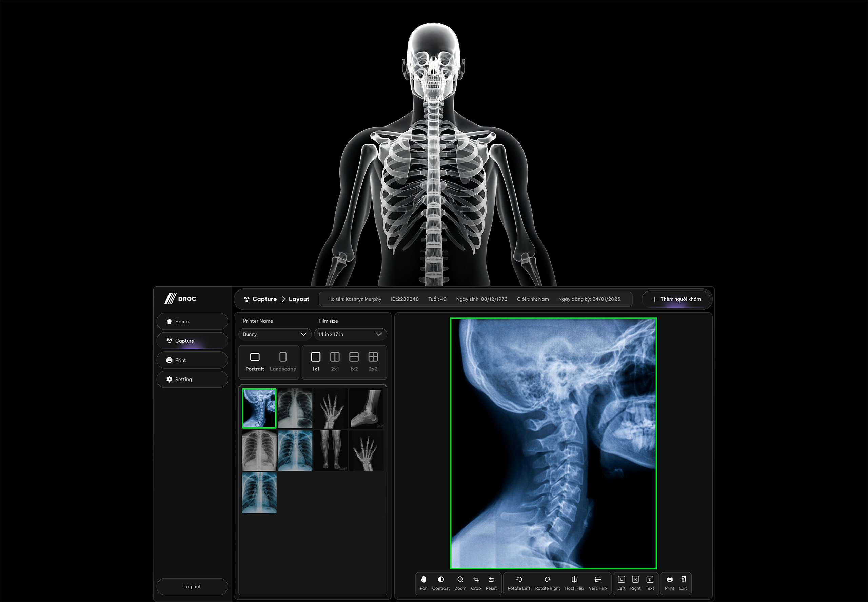This screenshot has height=602, width=868.
Task: Open the Printer Name dropdown showing Bunny
Action: (x=275, y=334)
